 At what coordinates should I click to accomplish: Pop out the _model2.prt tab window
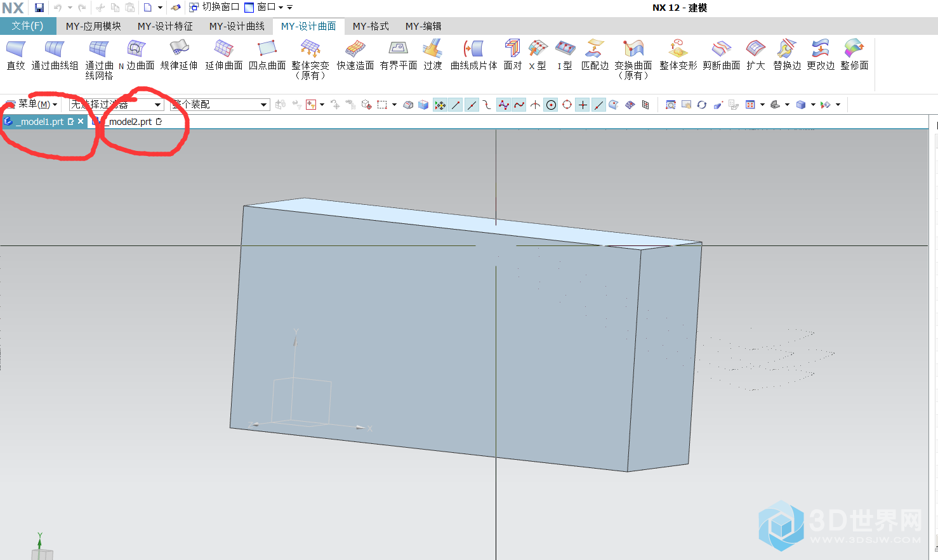coord(159,121)
